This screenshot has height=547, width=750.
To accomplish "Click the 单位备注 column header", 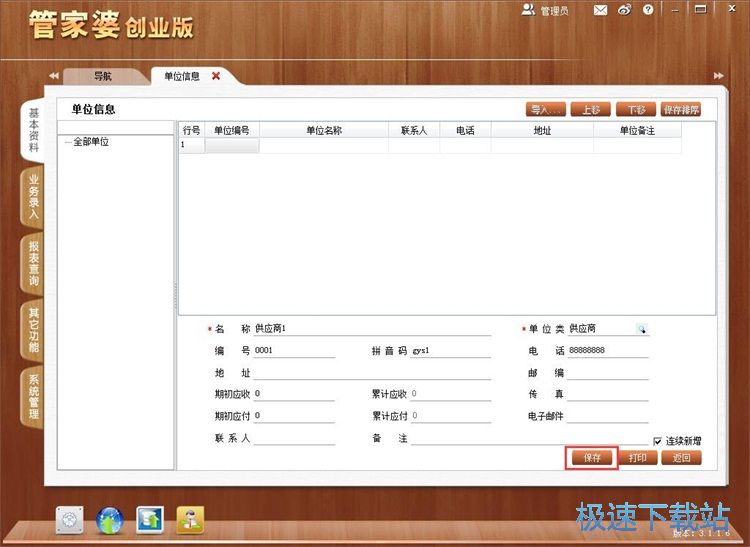I will (x=638, y=130).
